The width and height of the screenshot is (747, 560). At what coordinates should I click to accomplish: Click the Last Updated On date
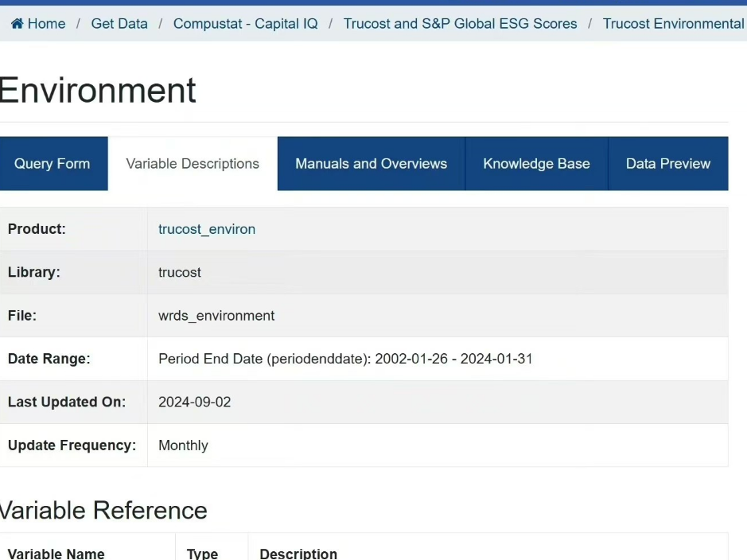194,402
